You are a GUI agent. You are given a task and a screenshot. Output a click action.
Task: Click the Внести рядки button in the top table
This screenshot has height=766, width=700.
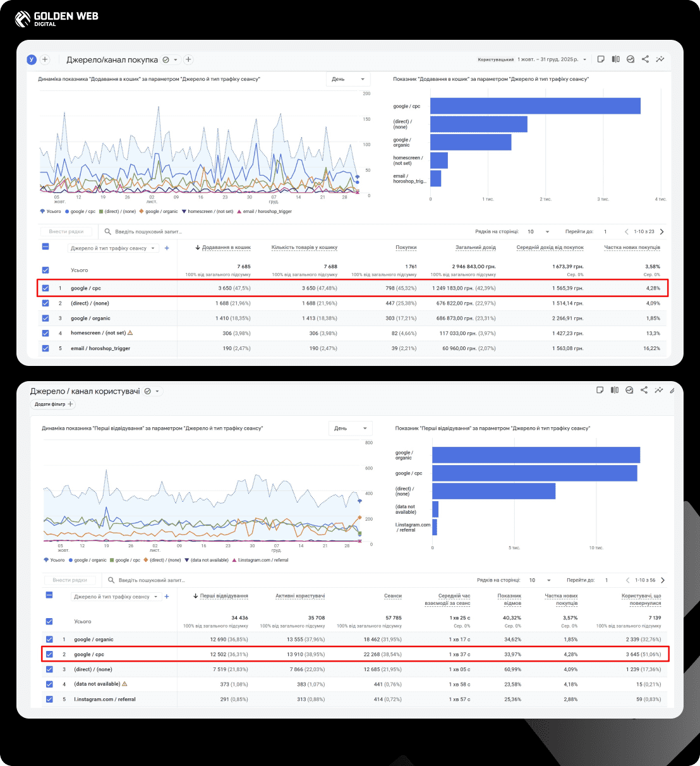(x=66, y=232)
